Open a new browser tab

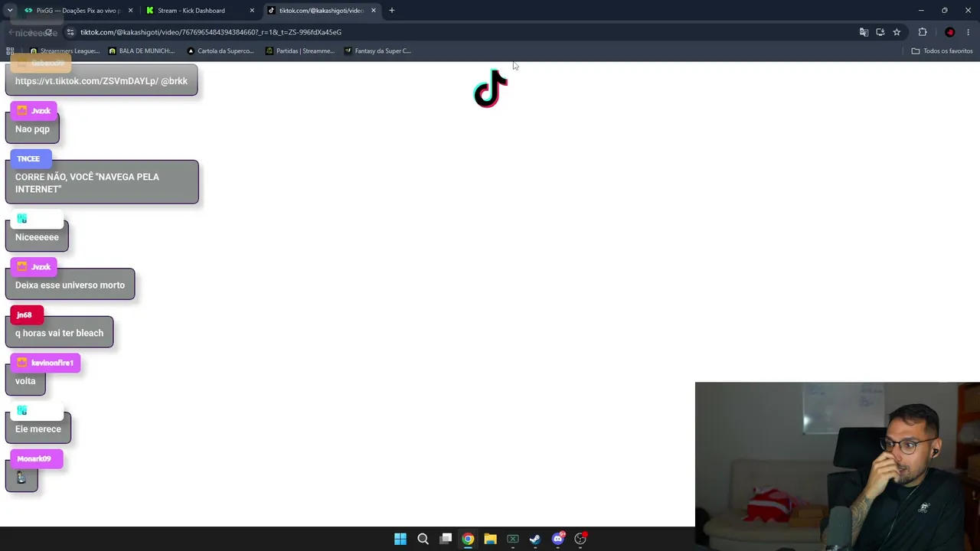pyautogui.click(x=392, y=11)
